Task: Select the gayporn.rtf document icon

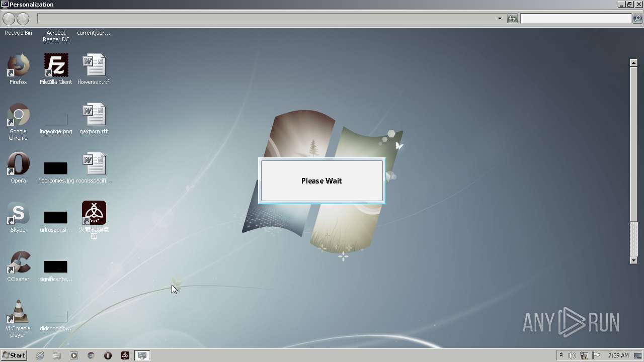Action: [94, 115]
